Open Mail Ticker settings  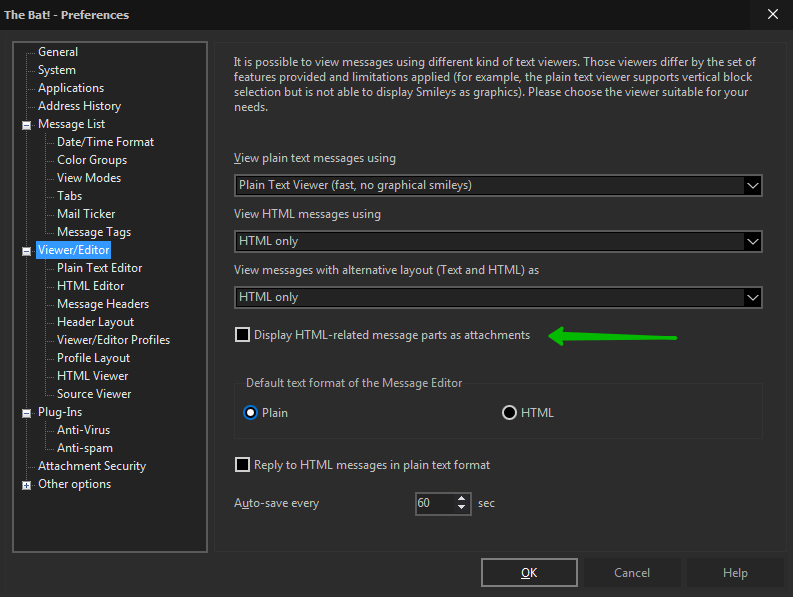click(86, 214)
